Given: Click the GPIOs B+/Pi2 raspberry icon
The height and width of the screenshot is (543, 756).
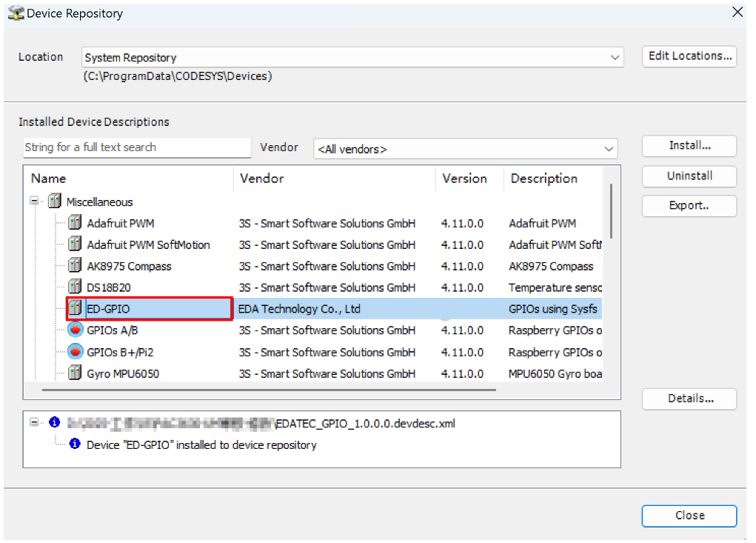Looking at the screenshot, I should [75, 352].
